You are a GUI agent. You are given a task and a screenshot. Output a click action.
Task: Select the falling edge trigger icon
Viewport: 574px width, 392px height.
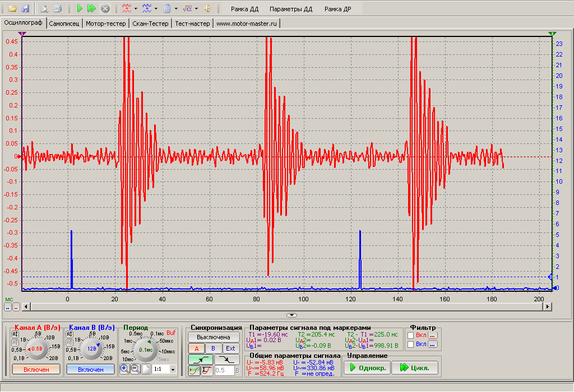227,360
